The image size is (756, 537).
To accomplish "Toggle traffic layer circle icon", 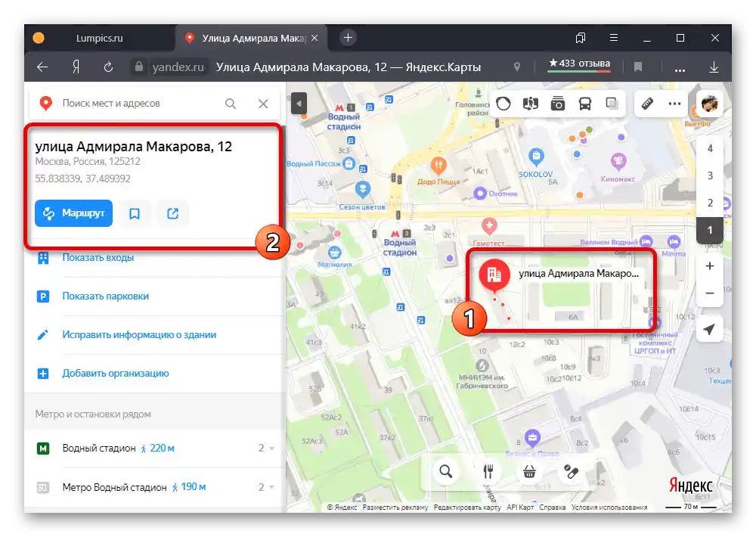I will [503, 104].
